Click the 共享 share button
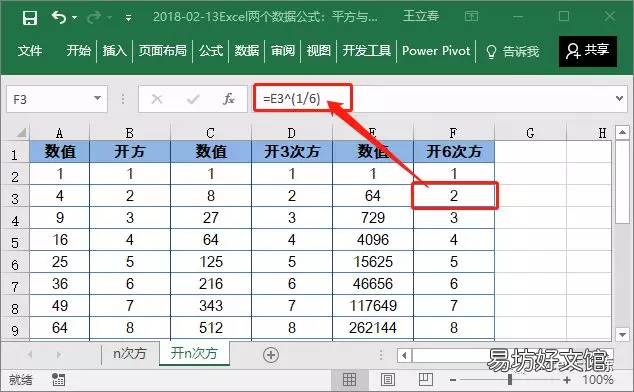 click(x=588, y=51)
